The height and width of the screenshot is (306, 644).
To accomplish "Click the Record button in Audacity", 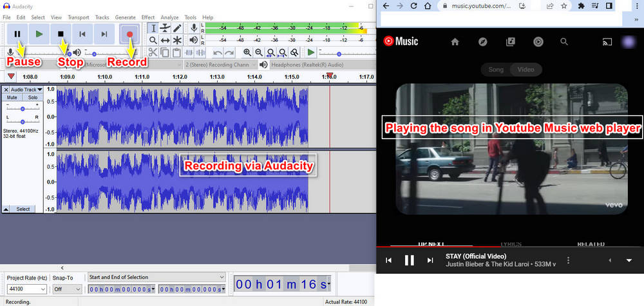I will pyautogui.click(x=131, y=34).
